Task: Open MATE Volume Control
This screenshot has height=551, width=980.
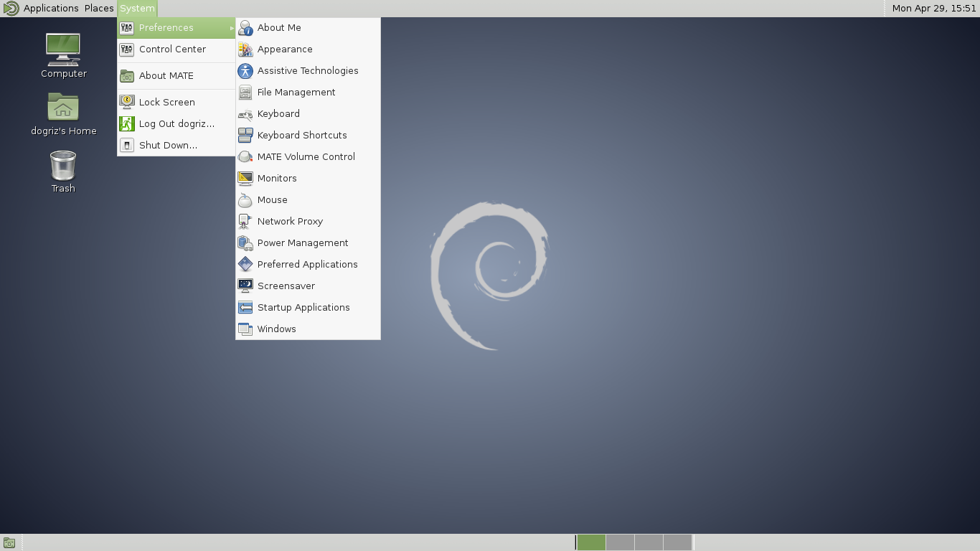Action: pos(308,157)
